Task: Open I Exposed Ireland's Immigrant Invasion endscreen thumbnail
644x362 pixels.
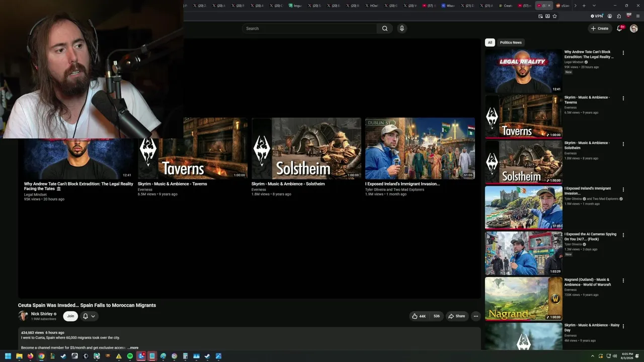Action: click(420, 148)
